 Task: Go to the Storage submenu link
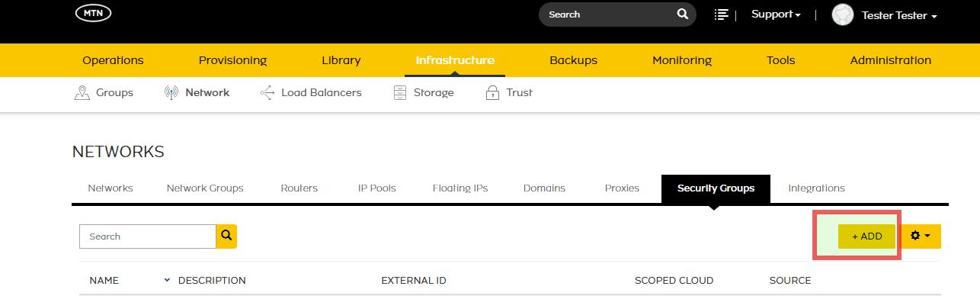[x=434, y=93]
